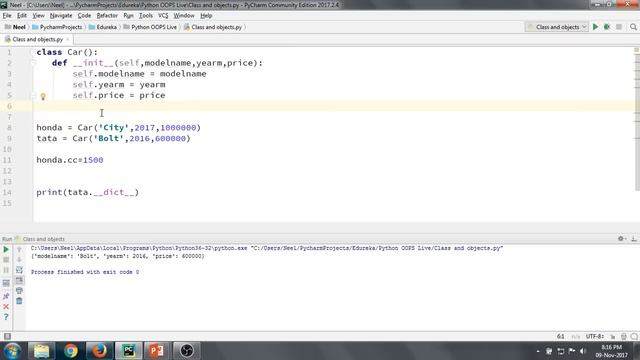Open the View menu
Screen dimensions: 640x360
[x=38, y=16]
